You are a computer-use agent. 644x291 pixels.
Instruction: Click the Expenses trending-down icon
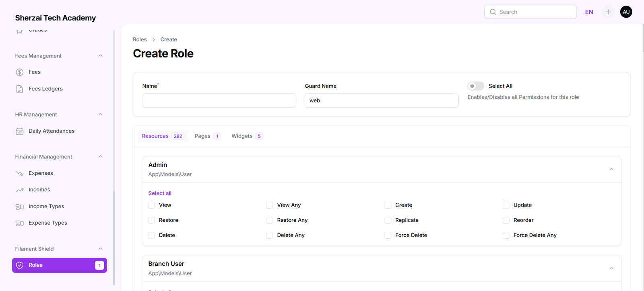click(19, 174)
